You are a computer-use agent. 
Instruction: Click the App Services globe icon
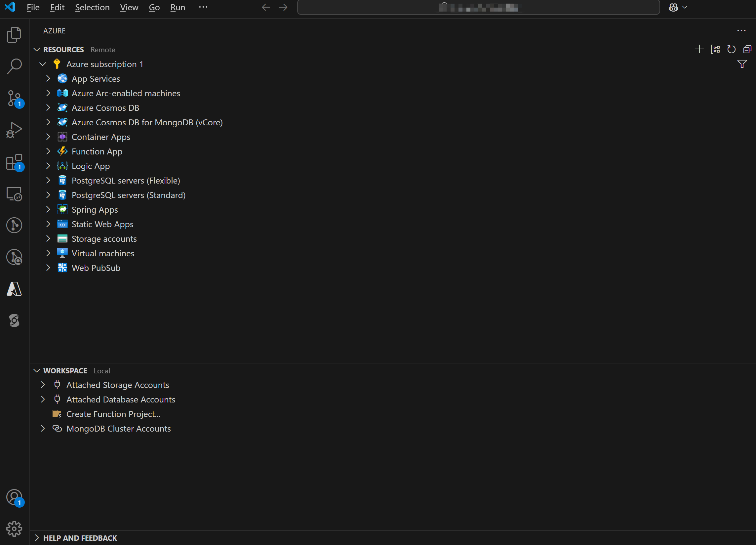(62, 79)
